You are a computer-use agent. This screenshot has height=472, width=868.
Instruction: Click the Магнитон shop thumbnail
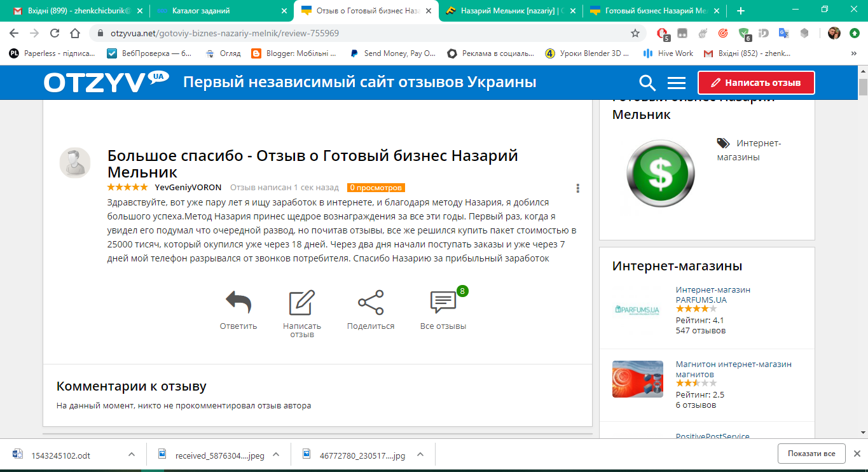(638, 379)
